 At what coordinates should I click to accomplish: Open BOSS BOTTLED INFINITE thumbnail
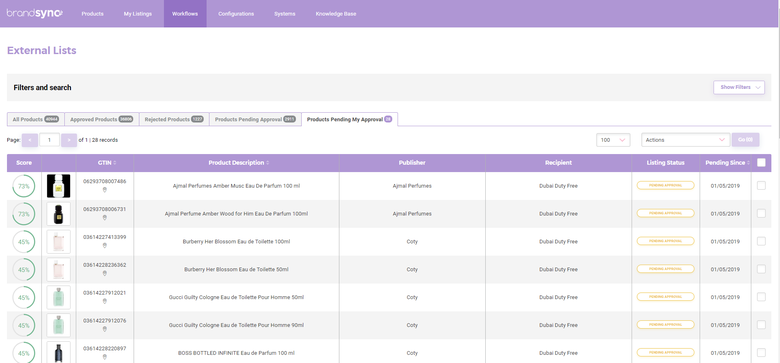click(x=59, y=352)
